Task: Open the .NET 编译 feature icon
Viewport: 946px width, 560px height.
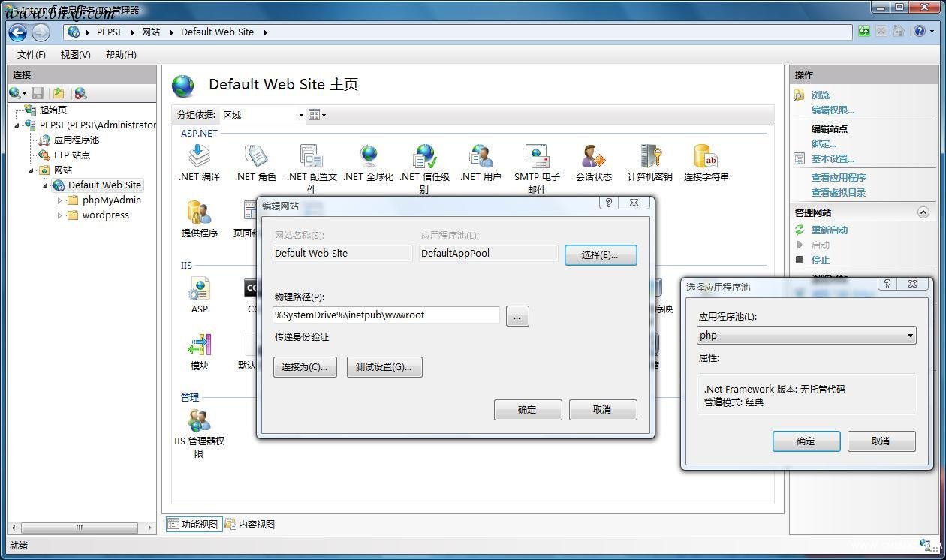Action: pyautogui.click(x=199, y=158)
